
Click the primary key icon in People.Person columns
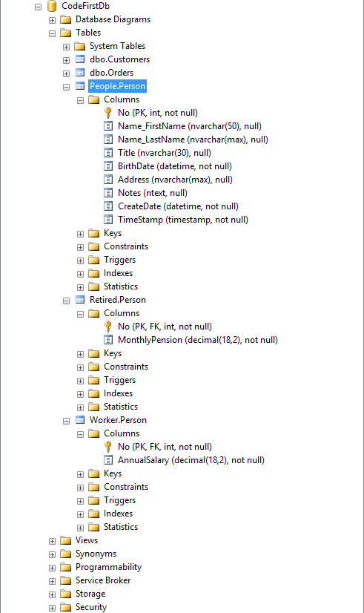[108, 113]
